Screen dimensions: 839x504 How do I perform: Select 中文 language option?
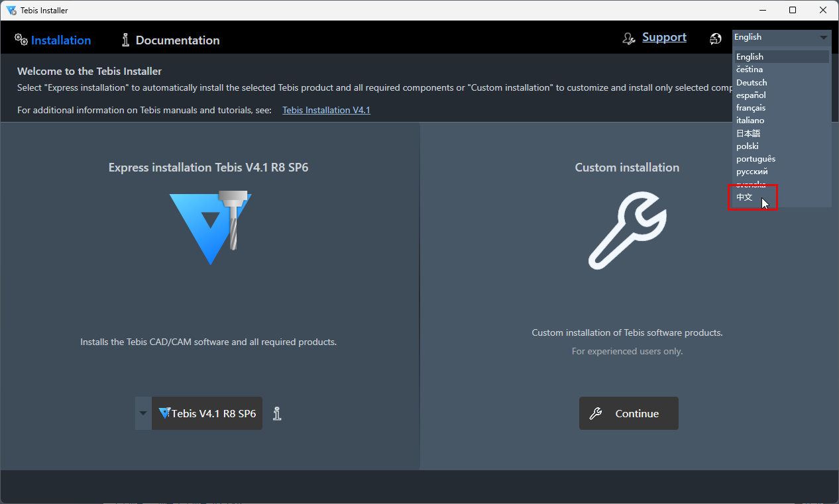click(x=781, y=197)
